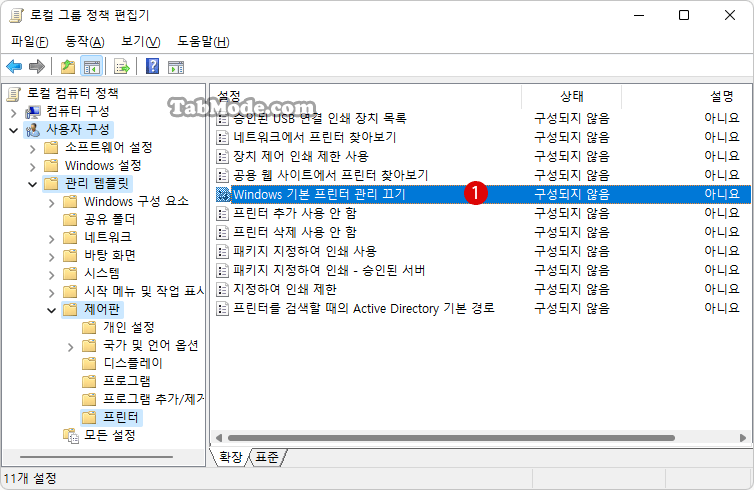Screen dimensions: 754x490
Task: Expand the Windows 구성 요소 node arrow
Action: click(51, 203)
